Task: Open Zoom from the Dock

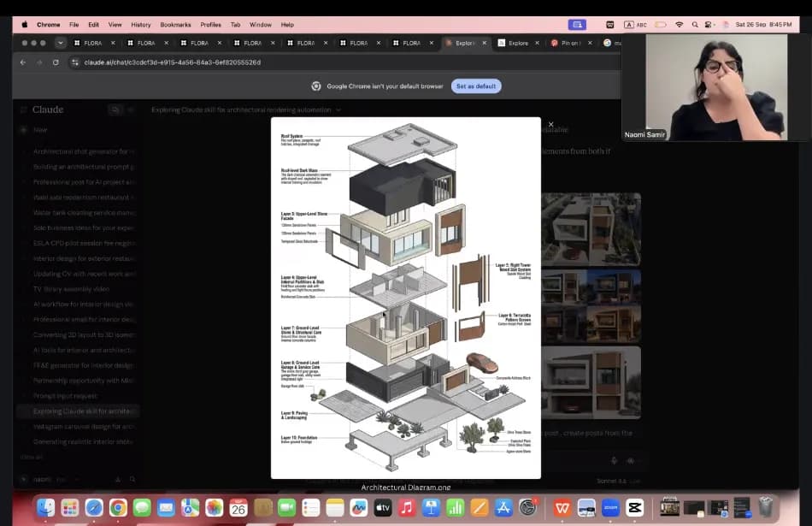Action: 610,508
